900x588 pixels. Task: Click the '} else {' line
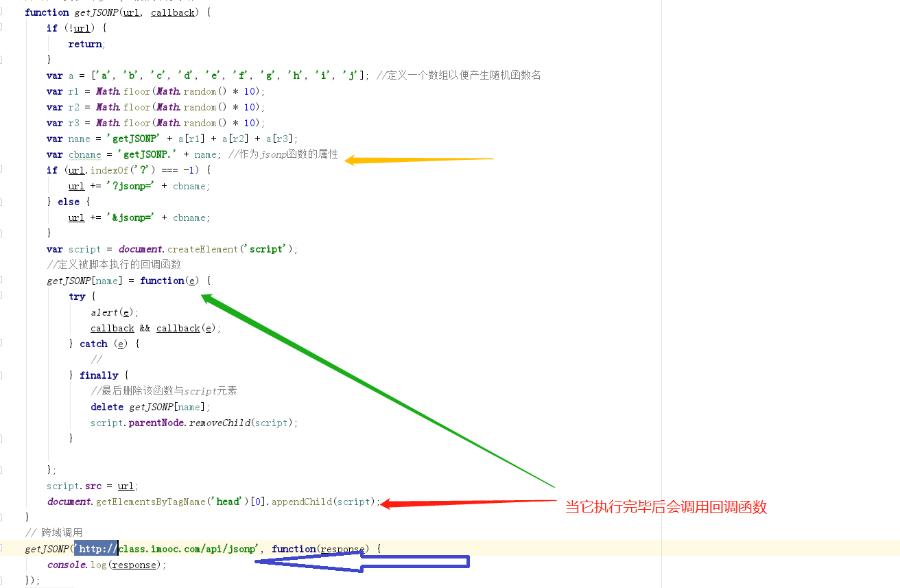pos(69,202)
